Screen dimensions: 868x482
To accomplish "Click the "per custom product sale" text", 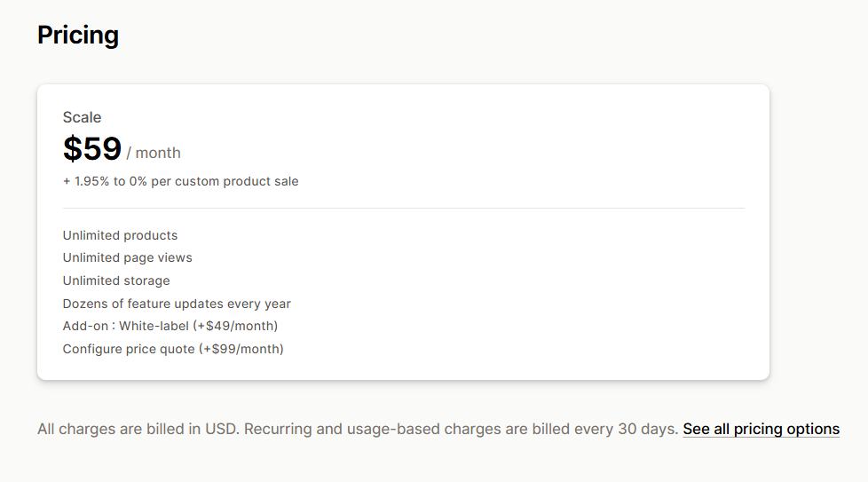I will point(234,181).
